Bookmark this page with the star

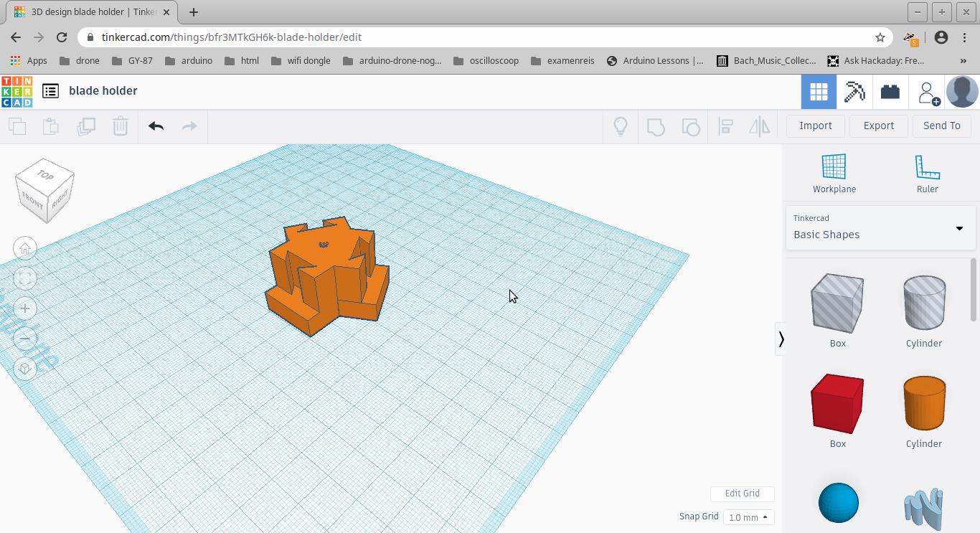coord(880,37)
